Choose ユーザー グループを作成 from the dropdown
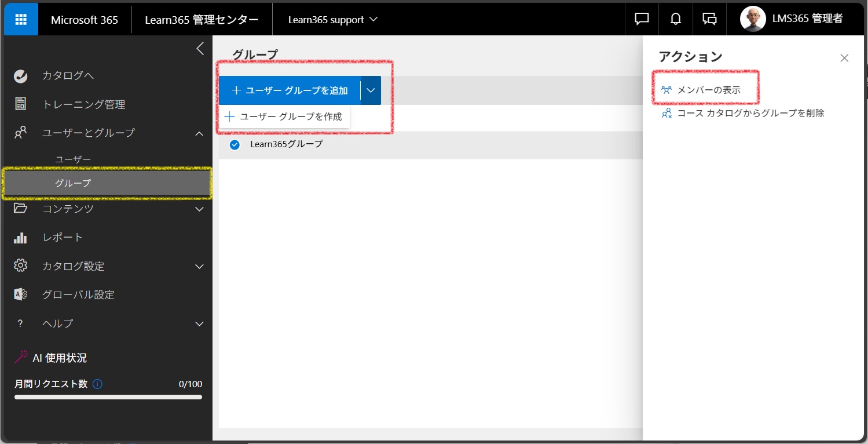 tap(284, 117)
